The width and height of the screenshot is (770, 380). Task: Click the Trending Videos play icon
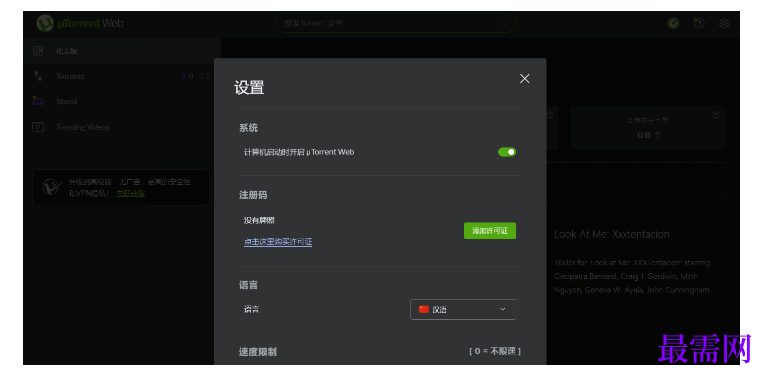point(38,127)
